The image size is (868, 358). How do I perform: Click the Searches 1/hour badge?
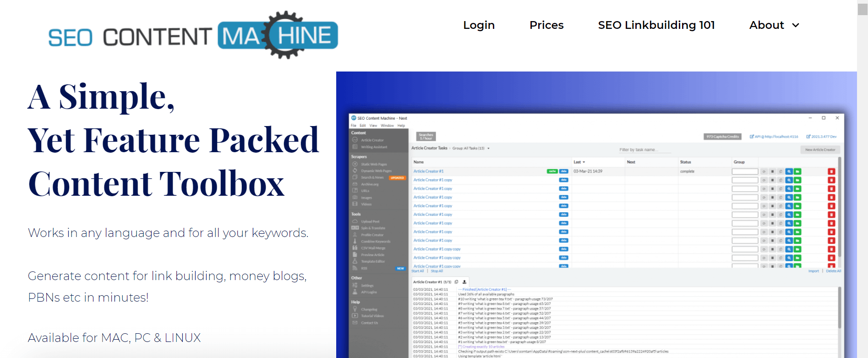coord(426,136)
